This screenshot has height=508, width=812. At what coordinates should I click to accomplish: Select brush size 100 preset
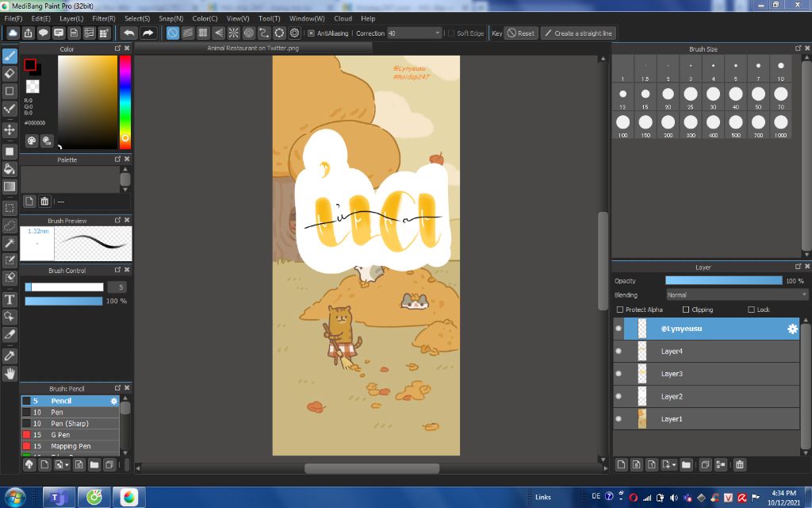point(622,125)
